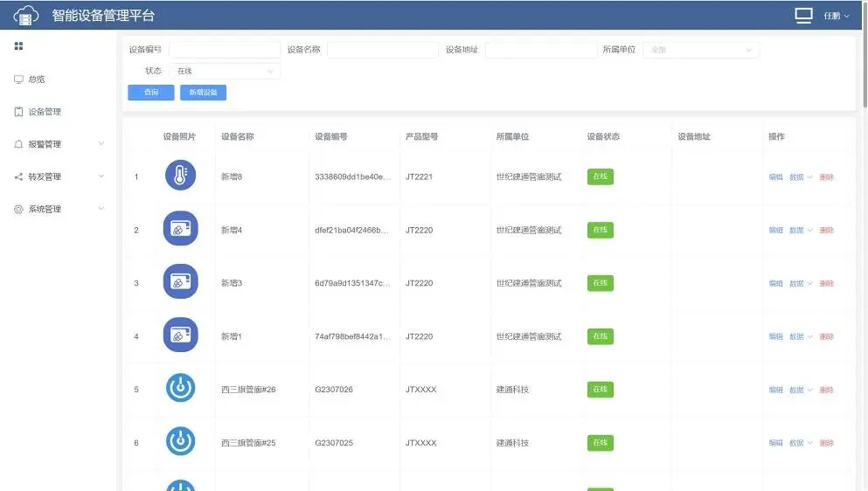Viewport: 868px width, 491px height.
Task: Click 删除 for the 新增4 row
Action: (x=827, y=231)
